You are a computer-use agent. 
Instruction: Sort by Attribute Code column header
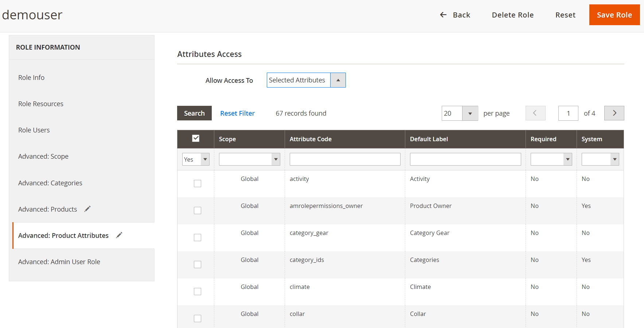tap(311, 139)
